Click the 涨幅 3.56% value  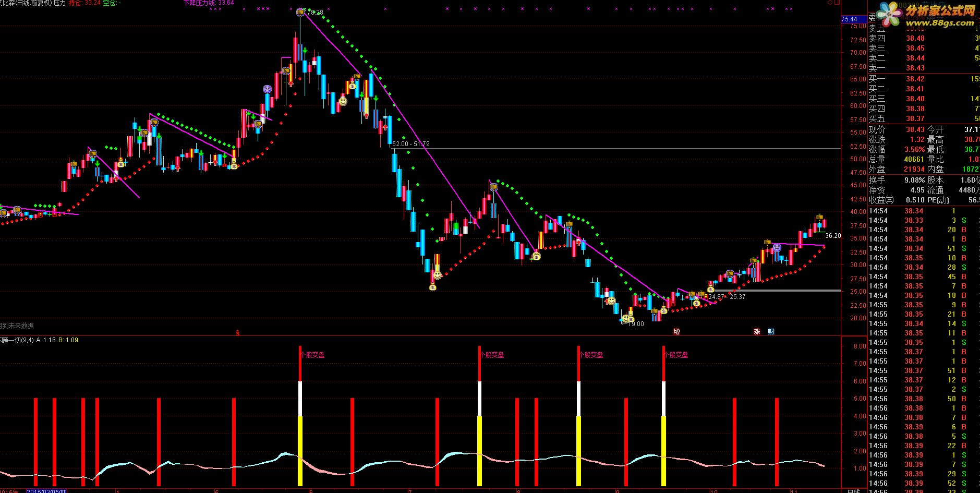coord(914,149)
